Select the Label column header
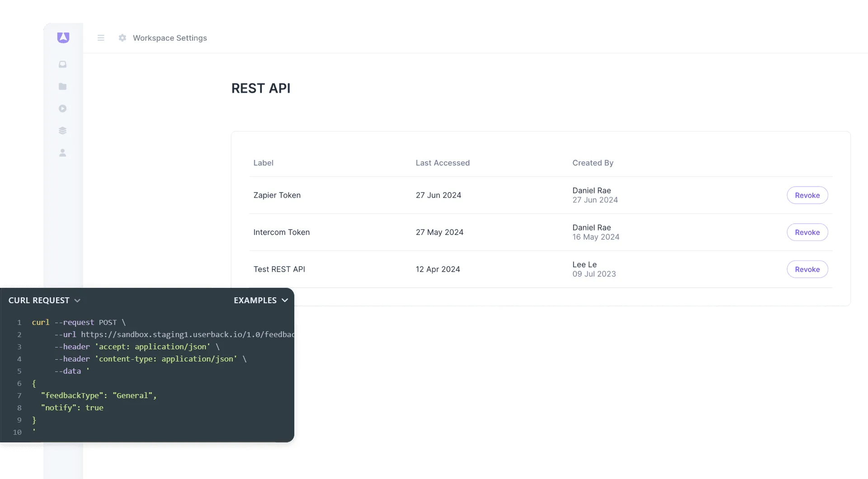This screenshot has width=868, height=479. (x=264, y=163)
